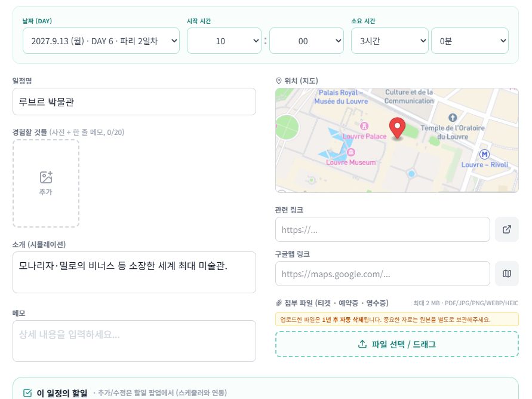Click the 소개 (시뮬레이션) label
532x399 pixels.
(39, 244)
